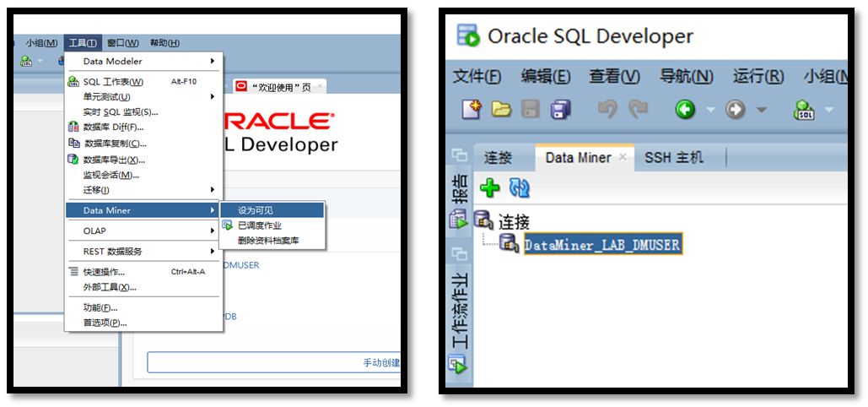
Task: Select DataMiner_LAB_DMUSER connection in tree
Action: 603,243
